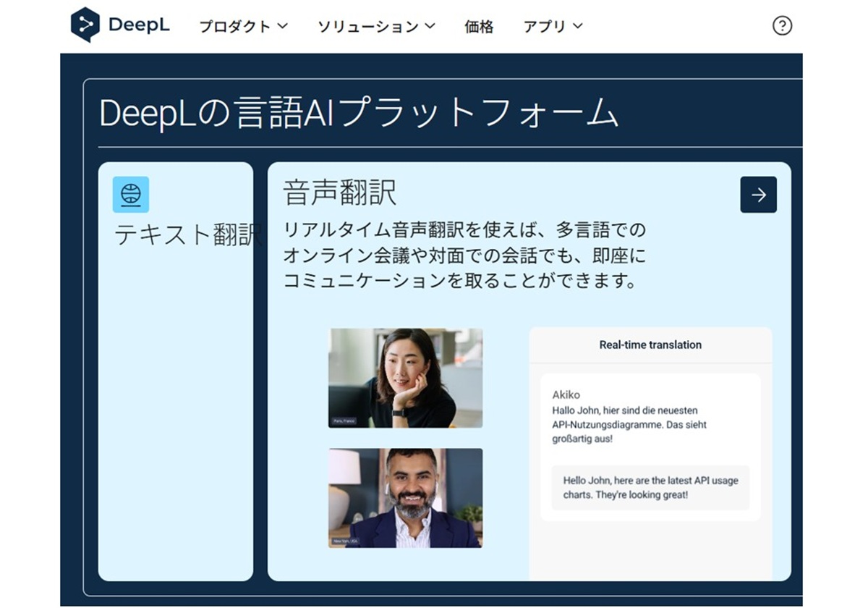Click the arrow icon on 音声翻訳 card

[x=758, y=195]
